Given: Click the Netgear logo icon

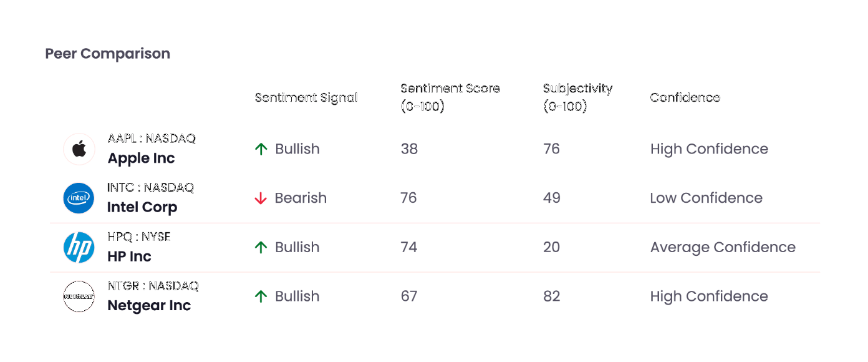Looking at the screenshot, I should tap(79, 296).
